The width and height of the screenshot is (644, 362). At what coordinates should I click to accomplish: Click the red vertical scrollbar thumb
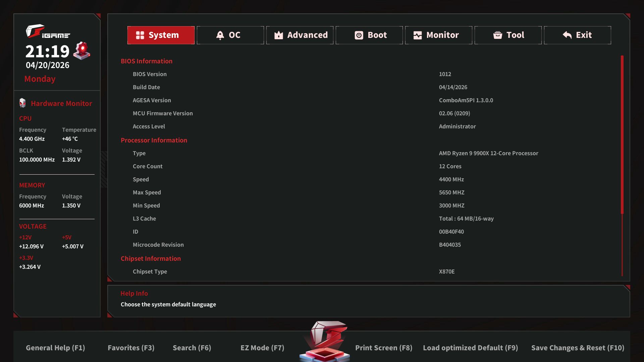tap(622, 135)
